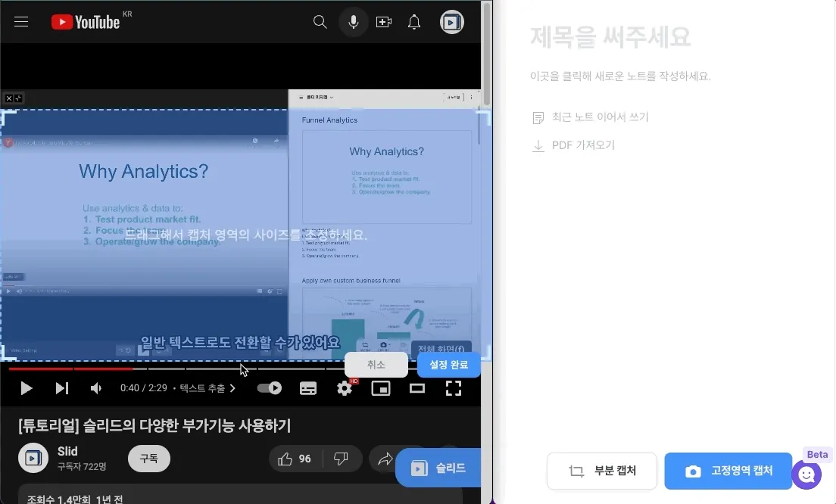Start voice search with the microphone
The height and width of the screenshot is (504, 836).
click(x=353, y=22)
